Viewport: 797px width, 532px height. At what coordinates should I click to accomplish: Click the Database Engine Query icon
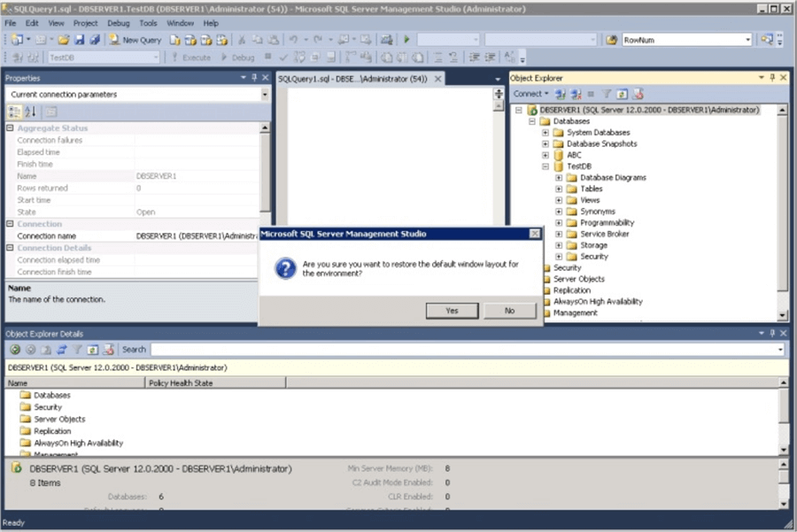174,40
